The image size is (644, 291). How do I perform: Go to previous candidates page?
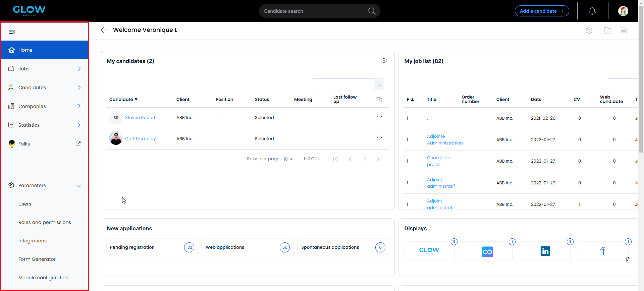tap(350, 159)
